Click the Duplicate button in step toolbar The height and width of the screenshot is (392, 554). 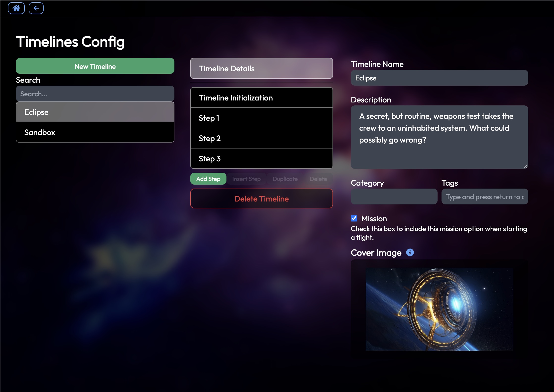285,179
